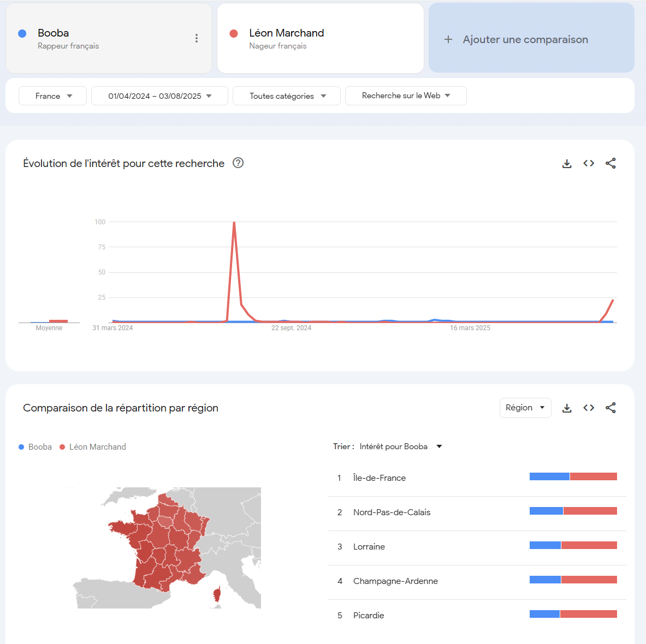The image size is (646, 644).
Task: Select the Léon Marchand search term card
Action: point(321,38)
